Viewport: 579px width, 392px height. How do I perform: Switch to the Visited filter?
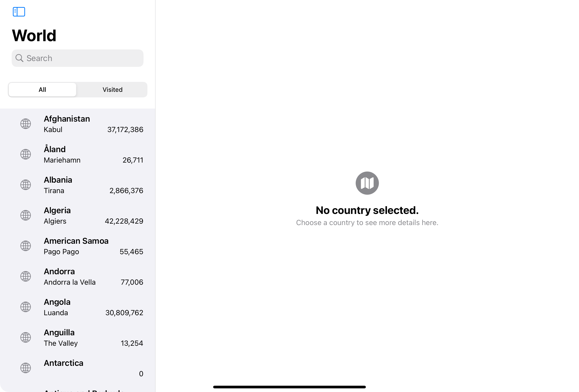(112, 90)
